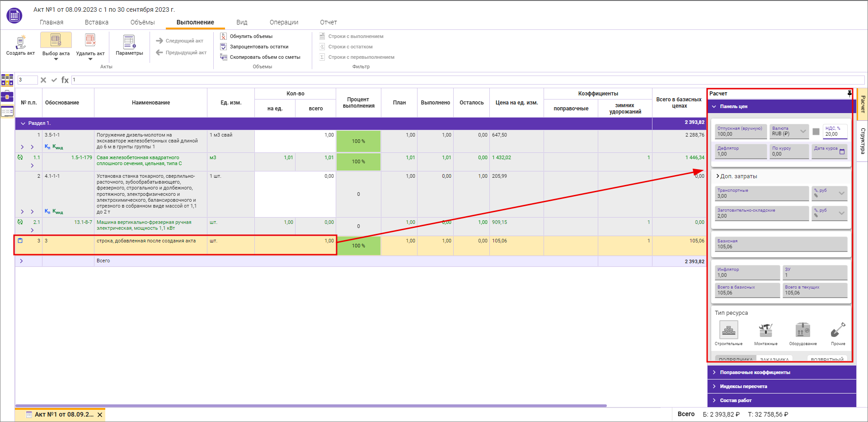
Task: Toggle the checkbox next to НДС field
Action: pos(816,132)
